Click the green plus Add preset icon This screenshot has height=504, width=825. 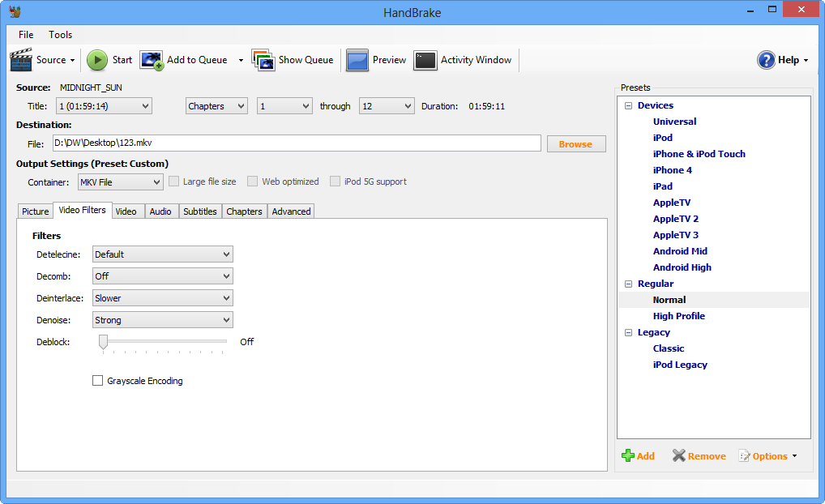[x=628, y=455]
